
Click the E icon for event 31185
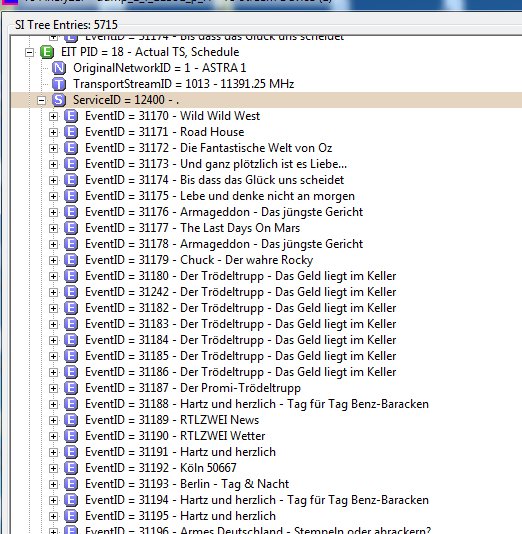click(x=71, y=356)
